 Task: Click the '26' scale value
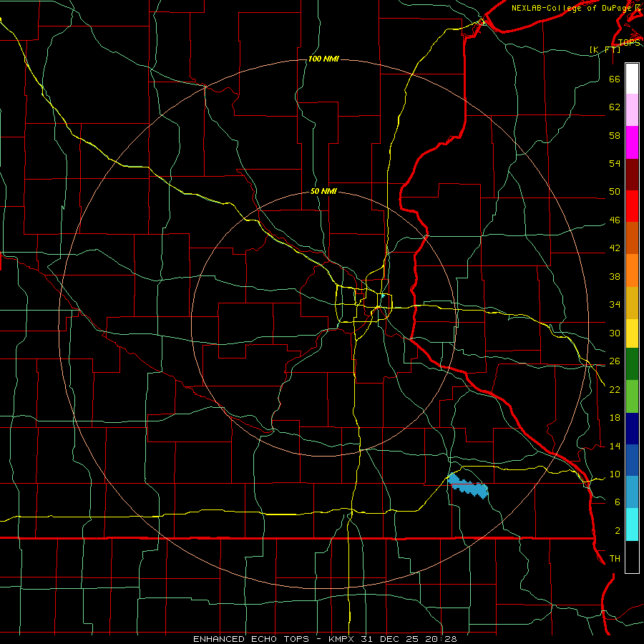click(x=615, y=361)
